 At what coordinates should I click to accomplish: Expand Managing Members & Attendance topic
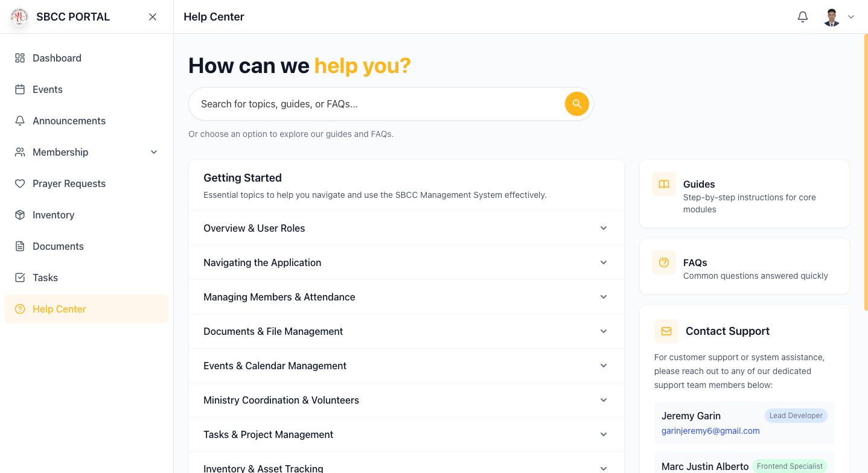tap(406, 297)
